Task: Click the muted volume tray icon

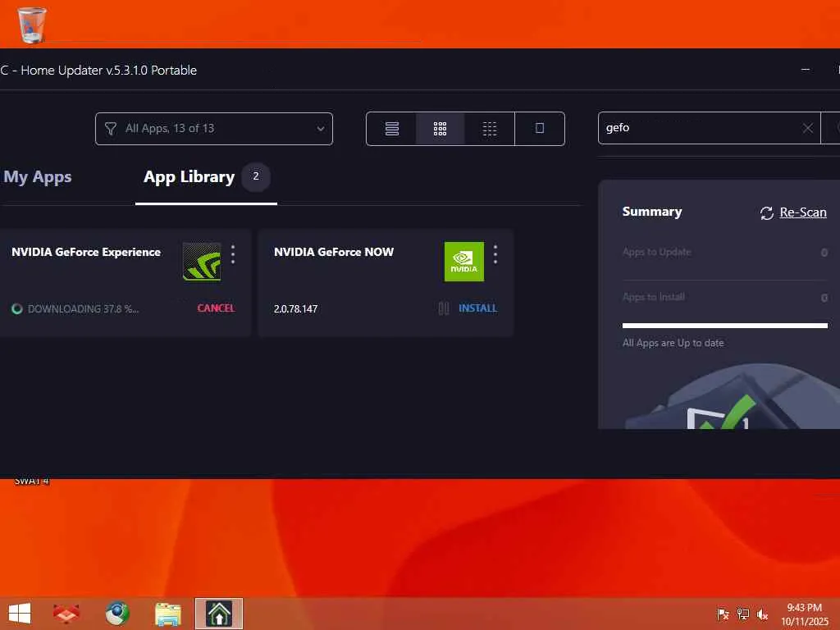Action: point(762,614)
